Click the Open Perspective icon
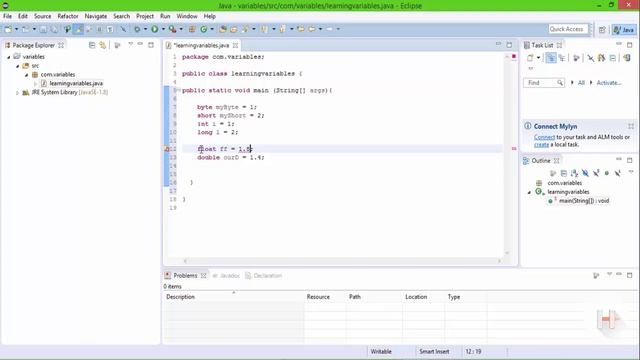The width and height of the screenshot is (640, 360). tap(602, 29)
